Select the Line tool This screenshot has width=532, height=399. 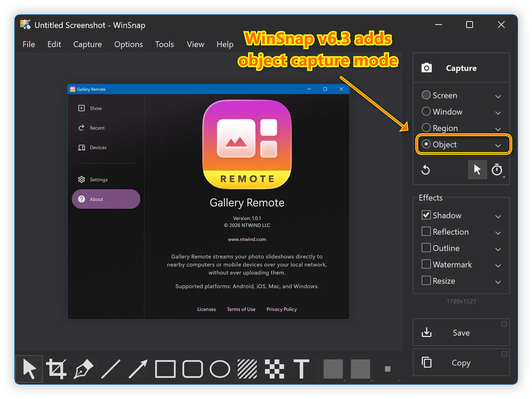point(111,369)
